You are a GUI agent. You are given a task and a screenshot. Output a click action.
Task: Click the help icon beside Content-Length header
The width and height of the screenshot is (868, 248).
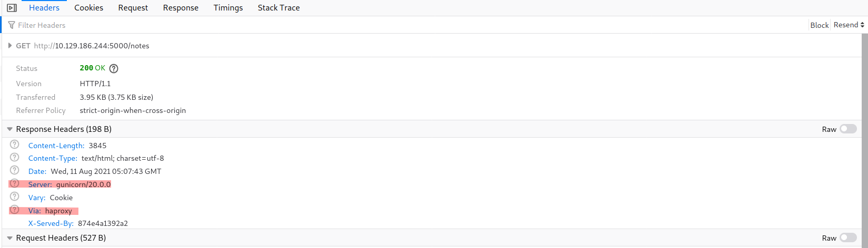click(x=15, y=144)
